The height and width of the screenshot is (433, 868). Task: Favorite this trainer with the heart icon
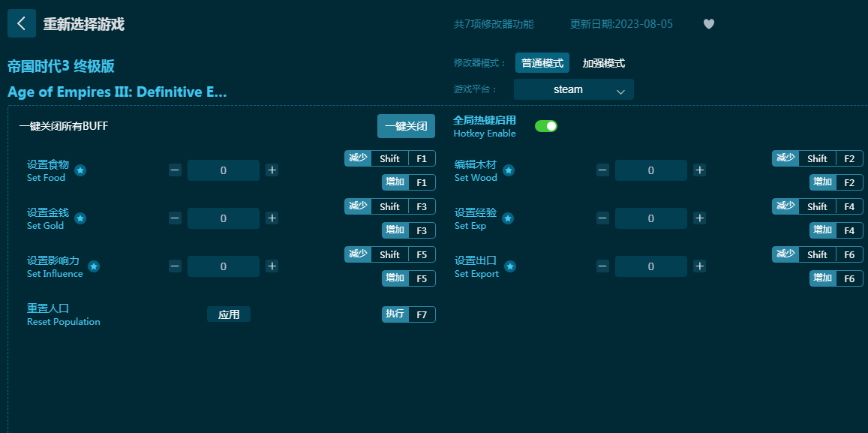click(x=708, y=24)
